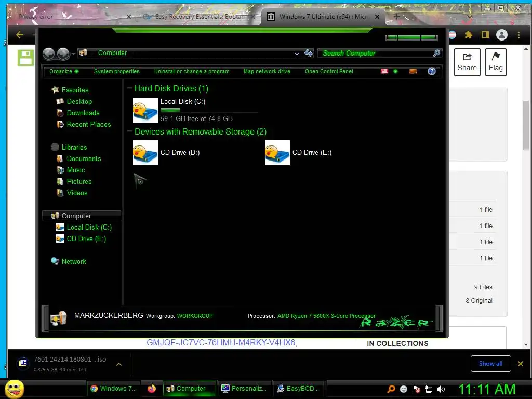
Task: Click the green floppy disk icon on page
Action: click(26, 58)
